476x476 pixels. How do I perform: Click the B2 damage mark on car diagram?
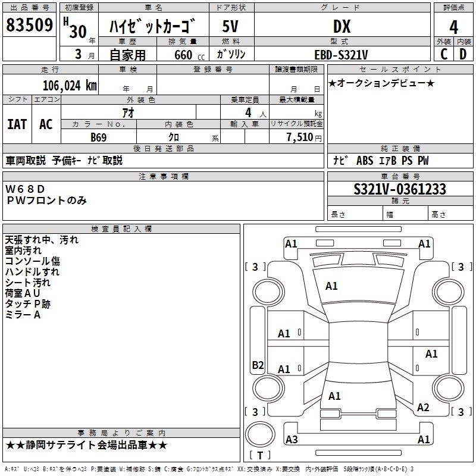258,365
